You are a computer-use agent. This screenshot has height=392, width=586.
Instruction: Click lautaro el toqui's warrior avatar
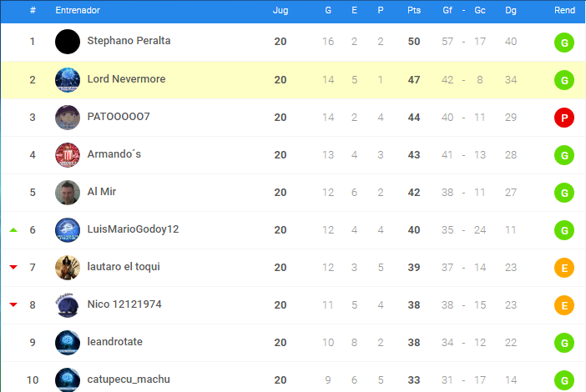pyautogui.click(x=68, y=268)
